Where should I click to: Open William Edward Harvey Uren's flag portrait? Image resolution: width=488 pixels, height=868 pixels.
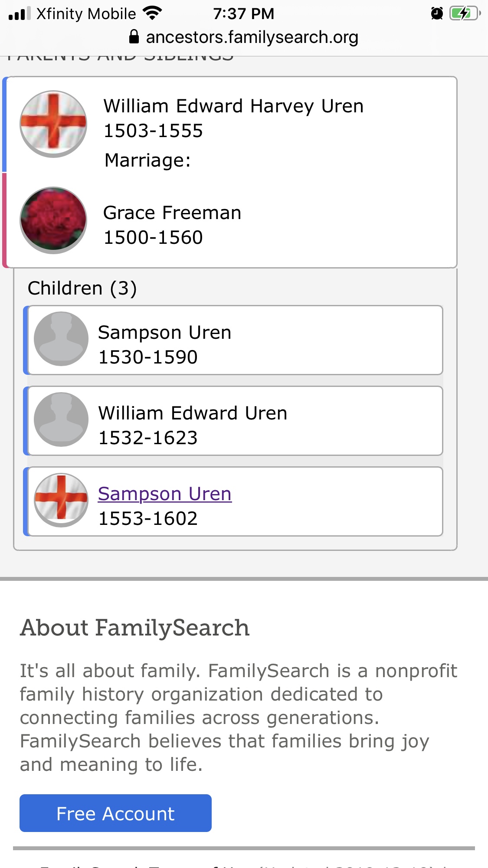click(x=53, y=124)
